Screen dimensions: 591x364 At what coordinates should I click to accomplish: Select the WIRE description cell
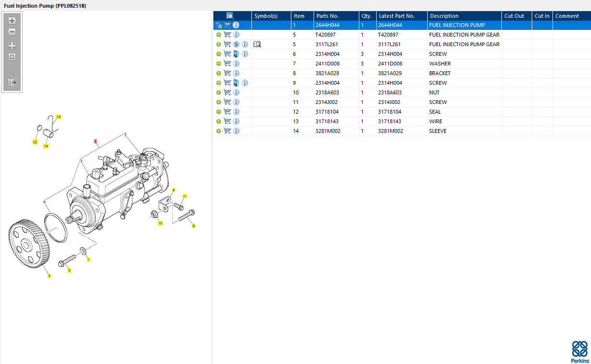pos(465,121)
